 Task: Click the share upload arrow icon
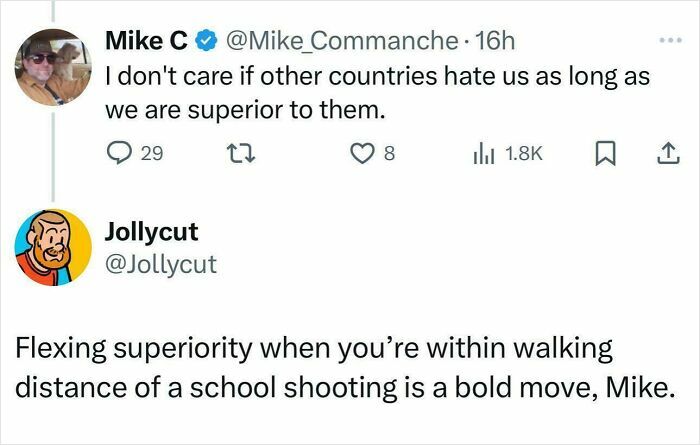668,153
